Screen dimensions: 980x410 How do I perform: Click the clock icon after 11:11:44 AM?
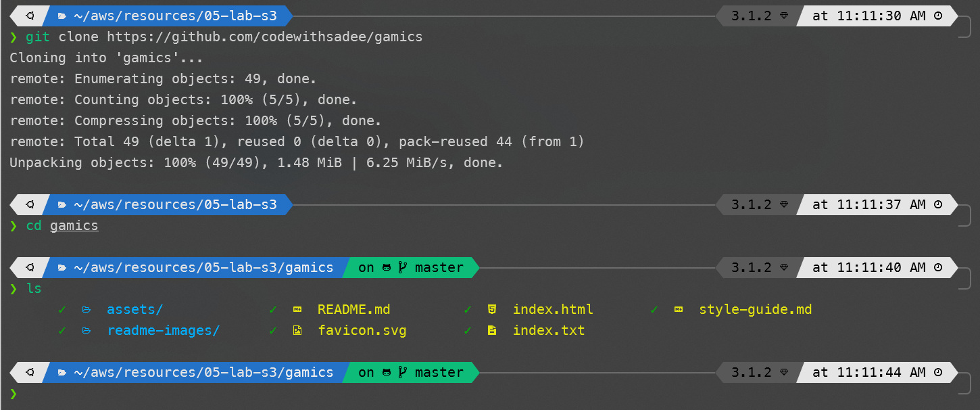click(x=938, y=372)
